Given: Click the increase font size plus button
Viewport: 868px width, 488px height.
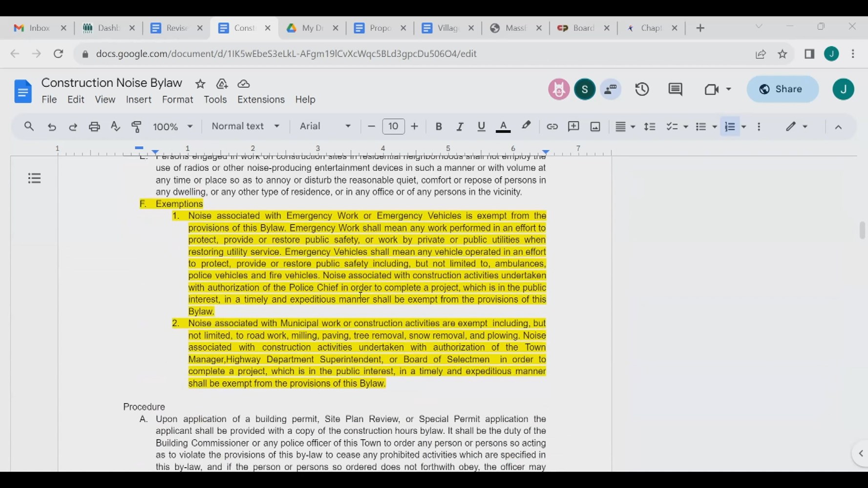Looking at the screenshot, I should [x=414, y=126].
